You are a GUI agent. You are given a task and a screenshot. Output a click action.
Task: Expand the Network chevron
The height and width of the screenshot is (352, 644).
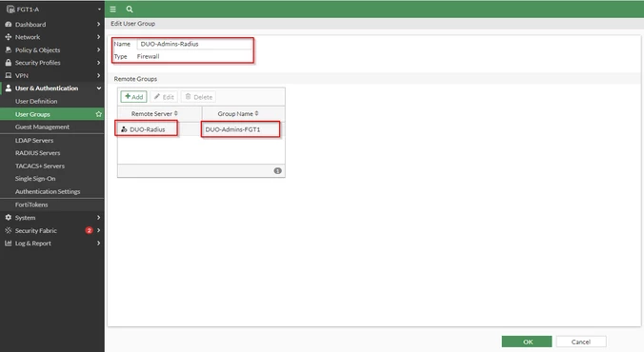point(98,37)
